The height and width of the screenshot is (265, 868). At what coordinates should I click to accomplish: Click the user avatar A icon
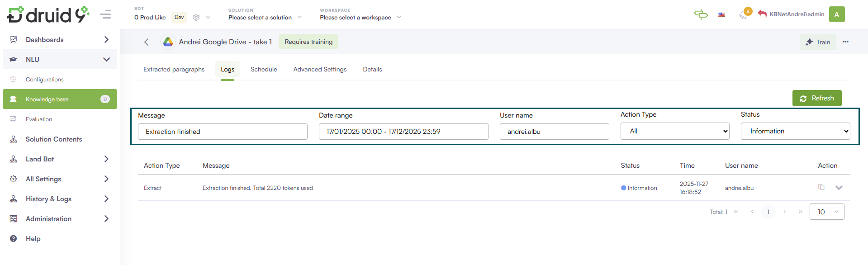point(836,14)
